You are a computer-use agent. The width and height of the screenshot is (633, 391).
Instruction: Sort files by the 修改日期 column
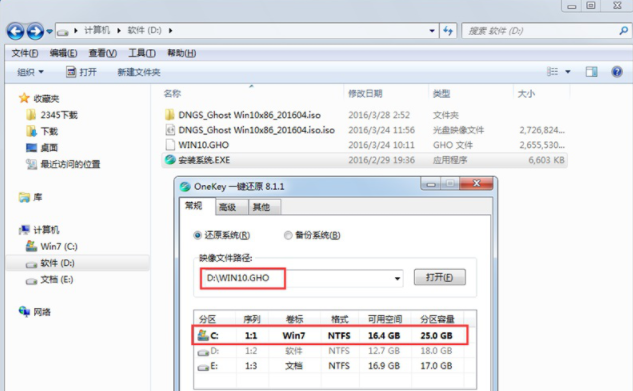365,94
